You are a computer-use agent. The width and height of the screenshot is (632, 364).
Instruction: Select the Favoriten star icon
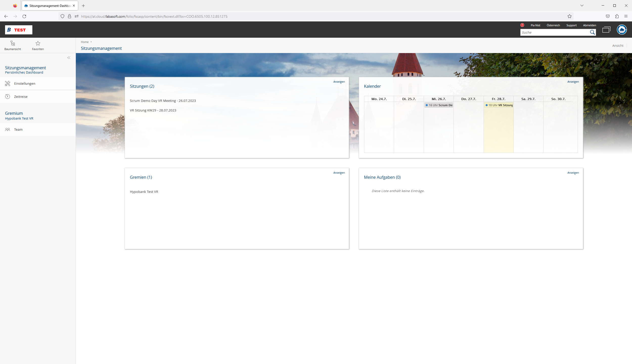click(x=38, y=43)
